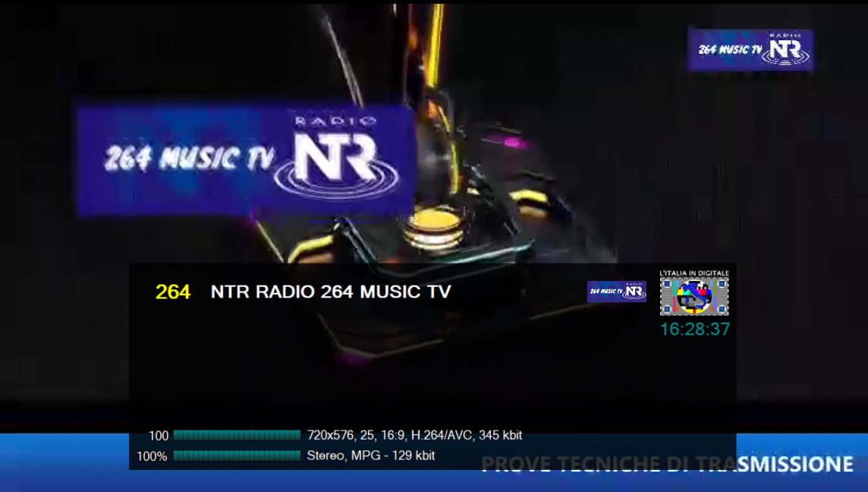
Task: Click the signal quality bar labeled 100%
Action: [x=237, y=456]
